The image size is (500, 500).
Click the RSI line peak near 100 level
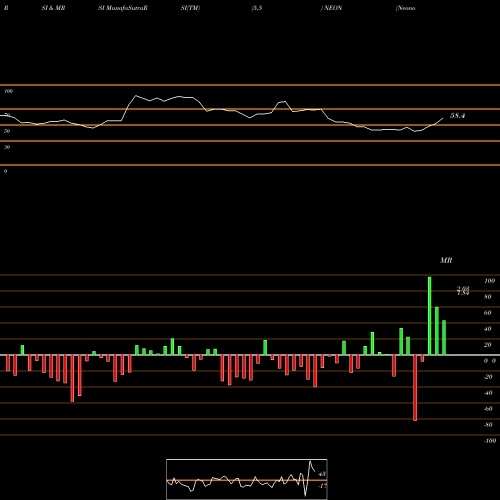[x=136, y=96]
